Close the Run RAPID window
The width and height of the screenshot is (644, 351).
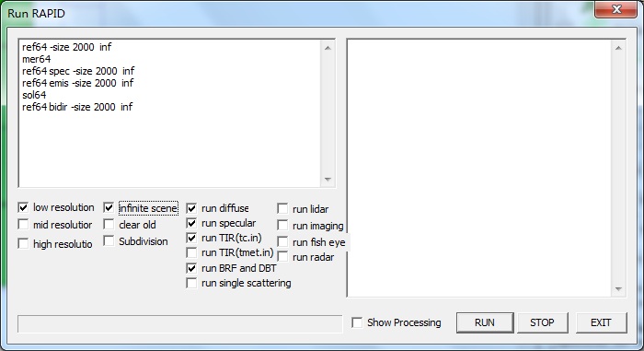[616, 9]
